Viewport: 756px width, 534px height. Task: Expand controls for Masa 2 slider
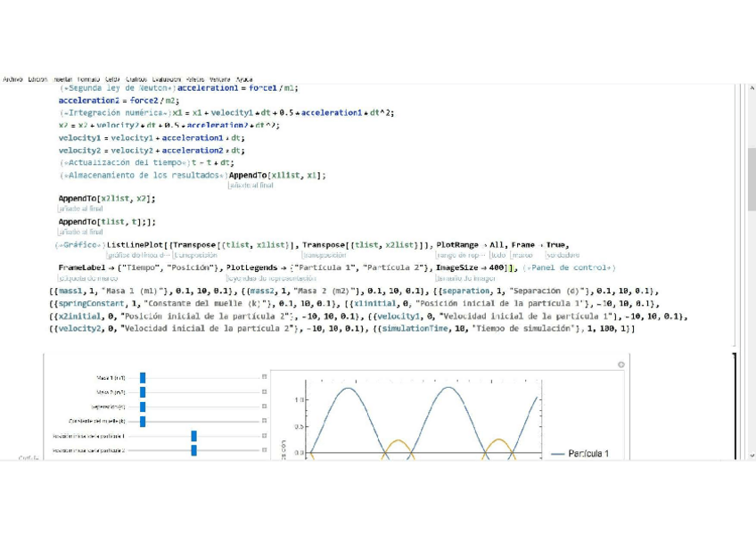(x=265, y=392)
